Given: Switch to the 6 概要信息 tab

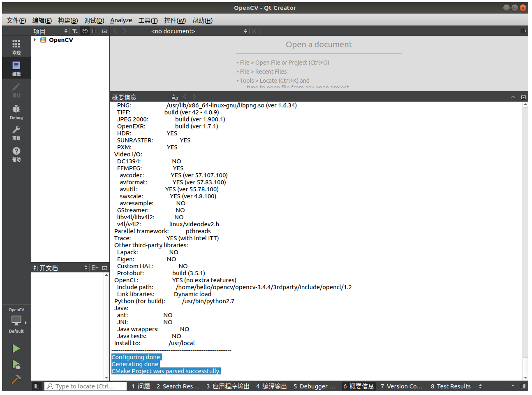Looking at the screenshot, I should coord(359,386).
